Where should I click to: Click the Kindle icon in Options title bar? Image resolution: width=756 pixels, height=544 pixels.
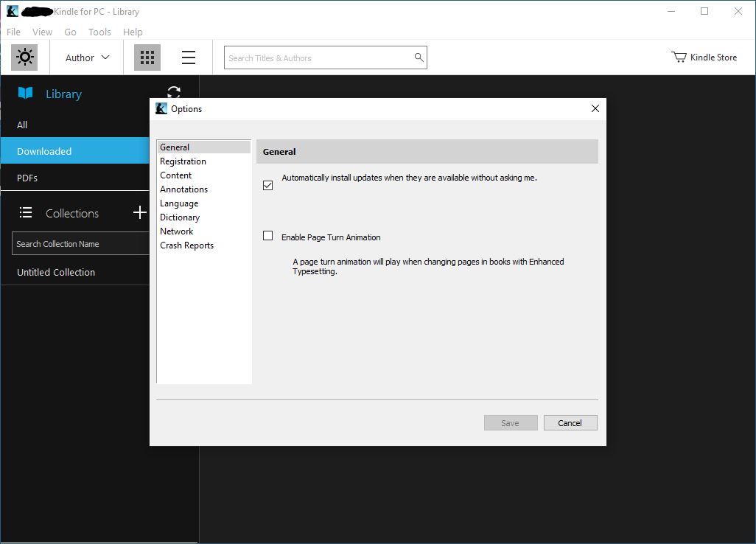161,108
